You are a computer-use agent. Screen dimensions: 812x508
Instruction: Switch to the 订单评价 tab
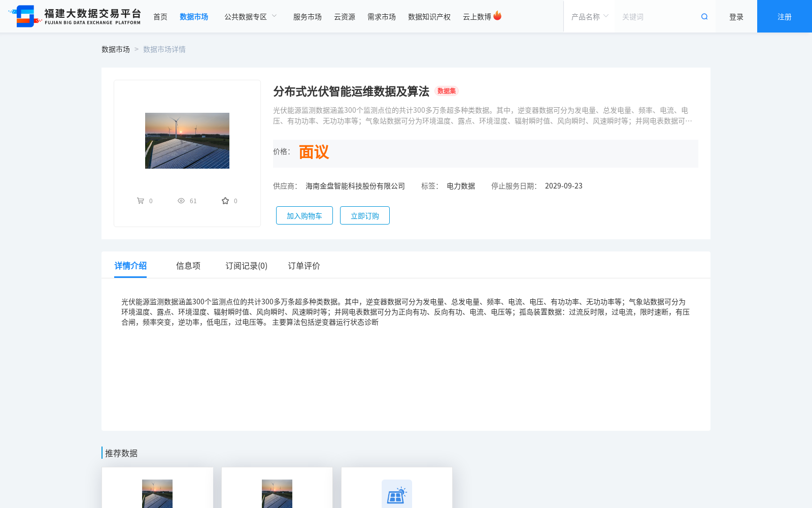point(304,266)
